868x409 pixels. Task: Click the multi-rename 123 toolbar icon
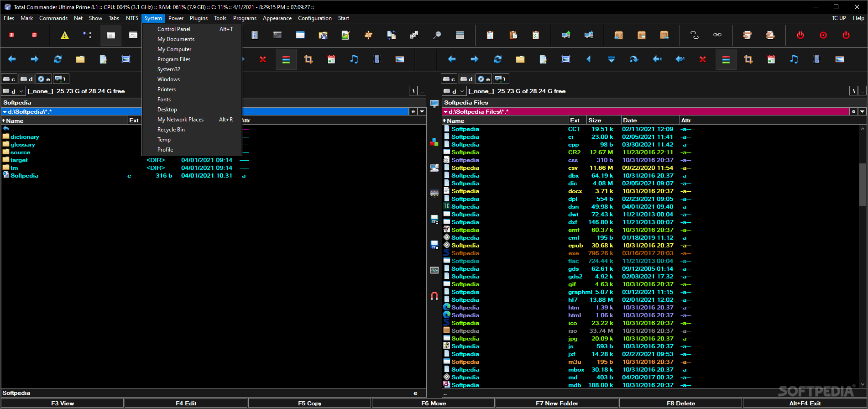coord(414,35)
